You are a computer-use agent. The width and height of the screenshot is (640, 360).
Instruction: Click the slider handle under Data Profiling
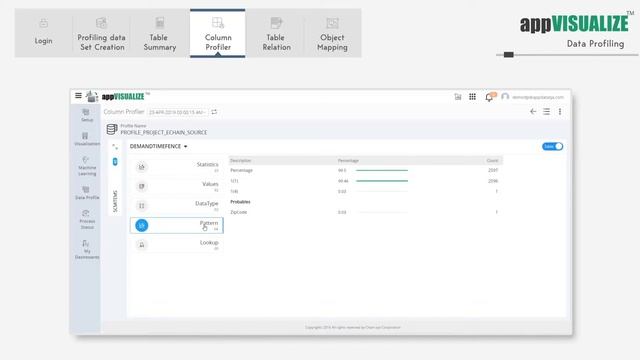point(509,55)
